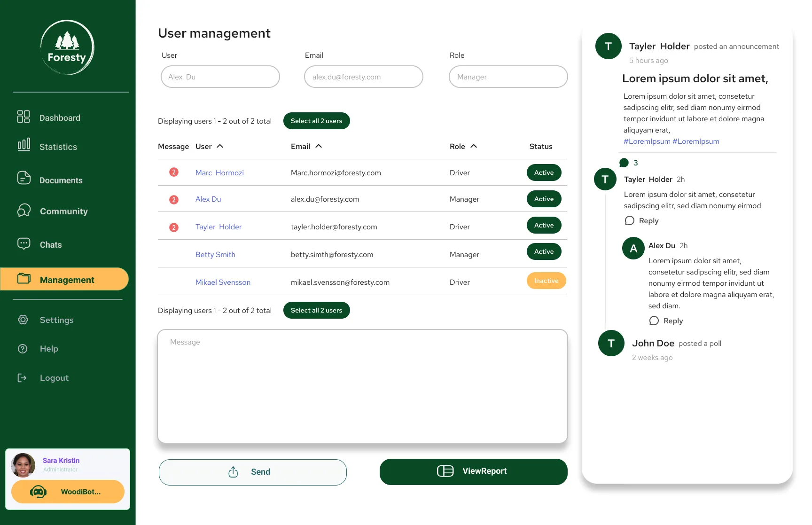Click Sara Kristin's profile photo
This screenshot has width=812, height=525.
[23, 465]
